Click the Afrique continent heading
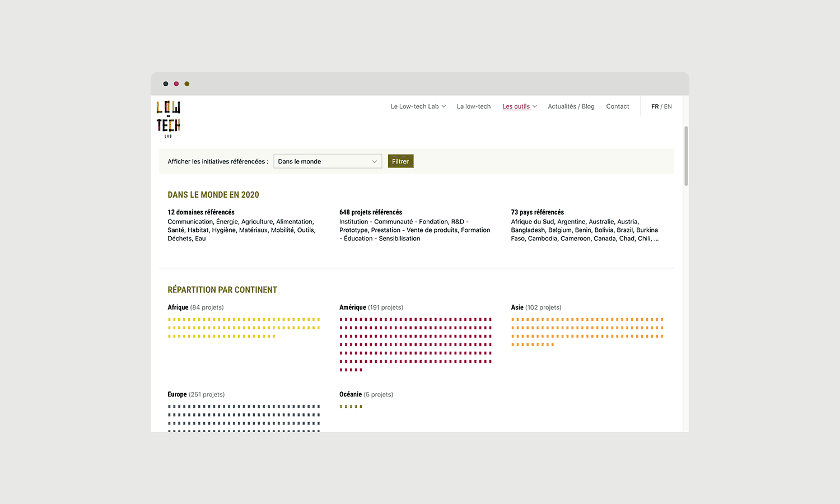The image size is (840, 504). point(178,307)
